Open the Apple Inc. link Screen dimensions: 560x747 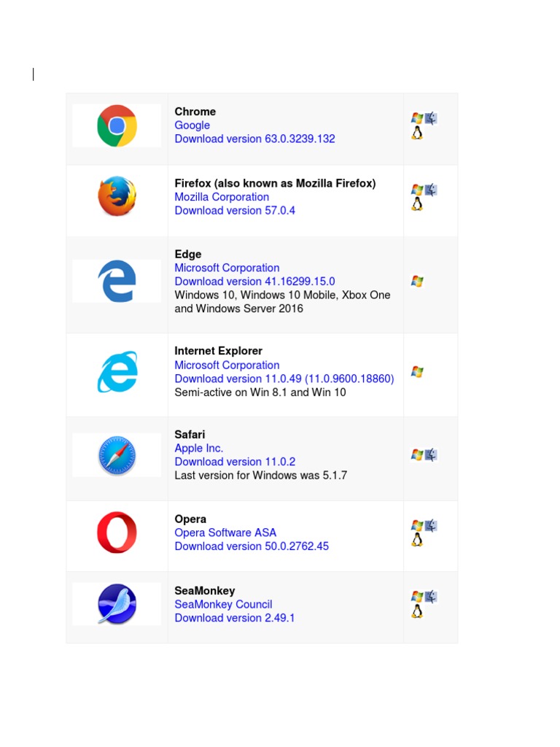198,449
